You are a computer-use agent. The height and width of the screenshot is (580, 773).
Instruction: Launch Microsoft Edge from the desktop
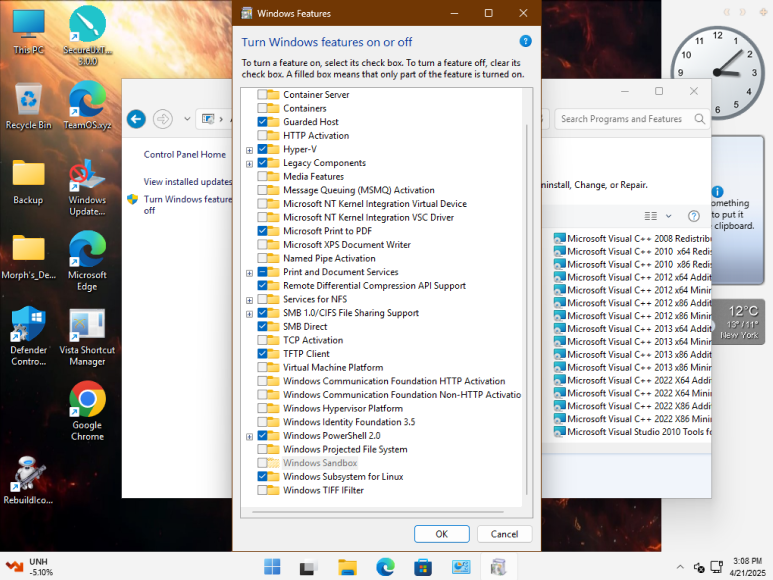(x=87, y=261)
